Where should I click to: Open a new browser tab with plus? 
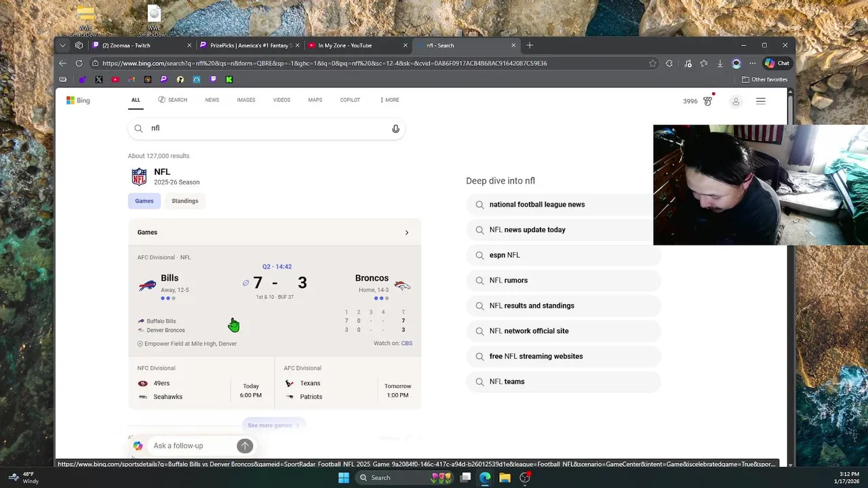point(530,45)
